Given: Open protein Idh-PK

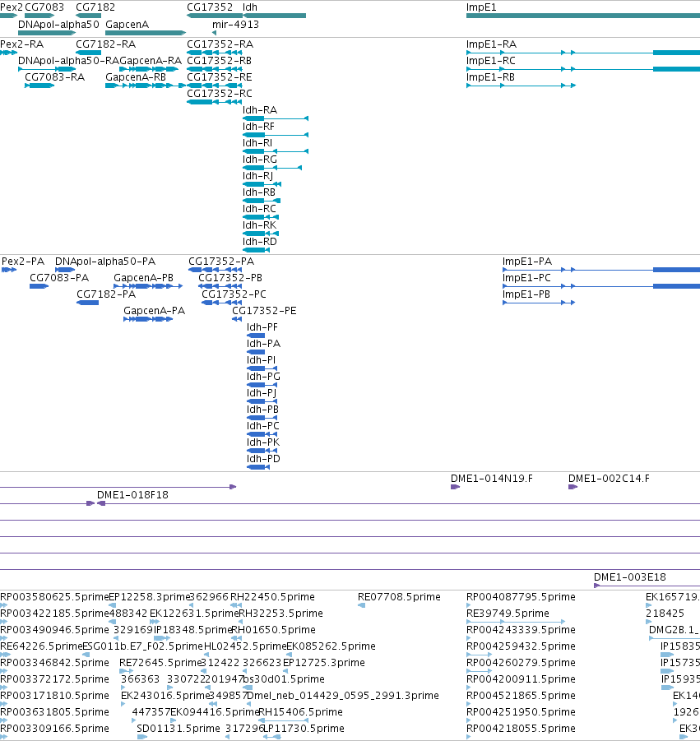Looking at the screenshot, I should 263,442.
